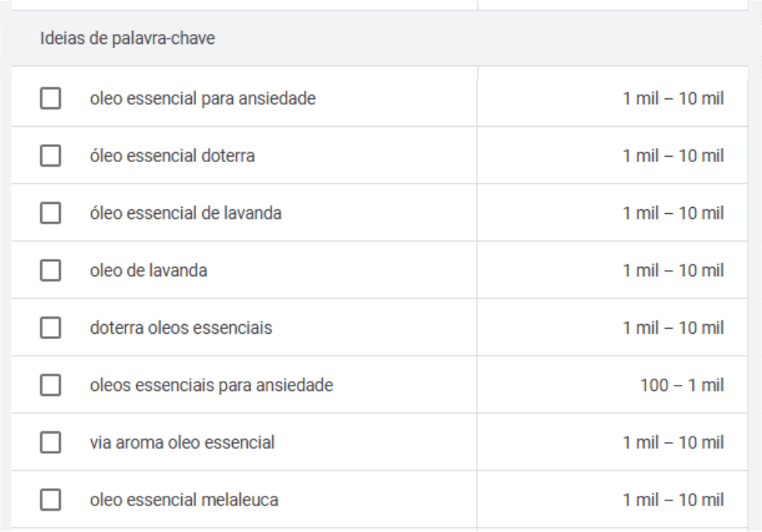Select the 'oleo de lavanda' keyword text

tap(149, 271)
